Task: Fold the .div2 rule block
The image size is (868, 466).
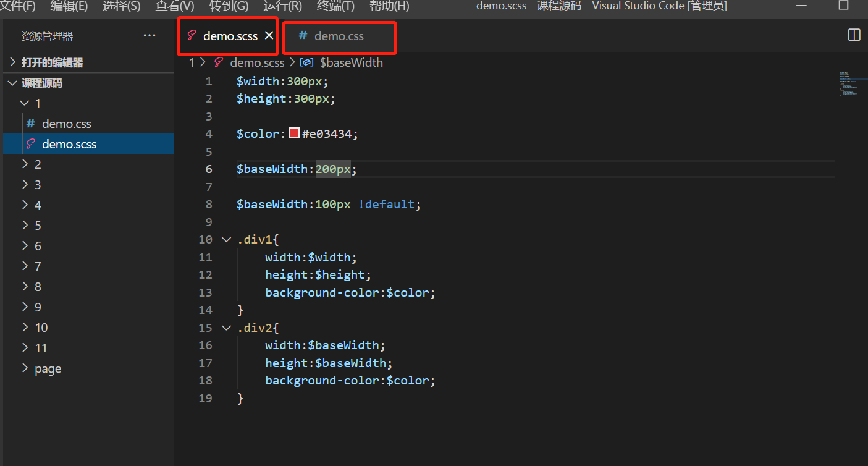Action: tap(226, 328)
